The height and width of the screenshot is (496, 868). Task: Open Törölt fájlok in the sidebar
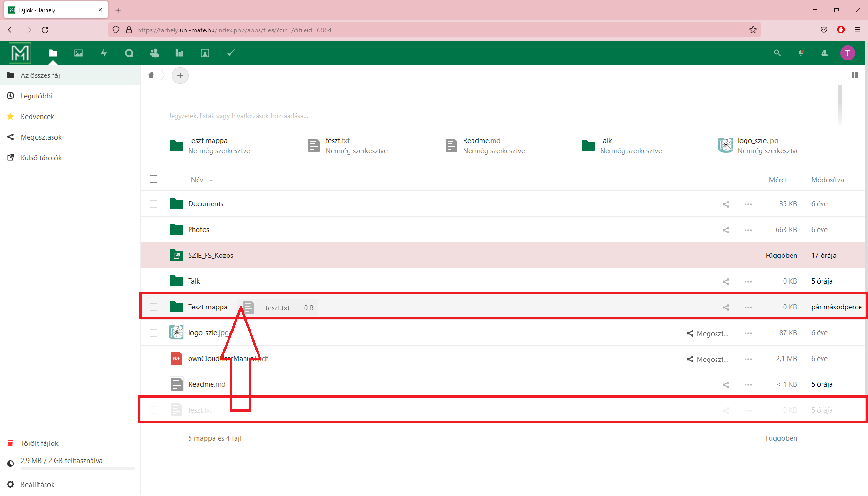coord(39,443)
